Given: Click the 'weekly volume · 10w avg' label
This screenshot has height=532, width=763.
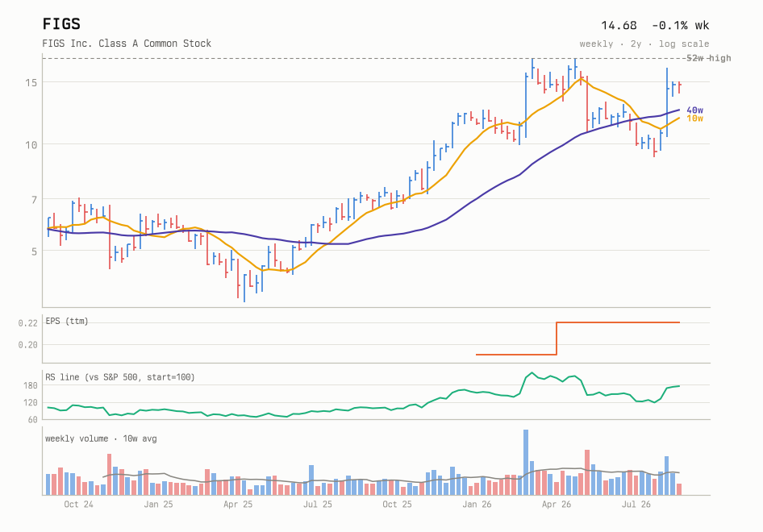Looking at the screenshot, I should 101,438.
